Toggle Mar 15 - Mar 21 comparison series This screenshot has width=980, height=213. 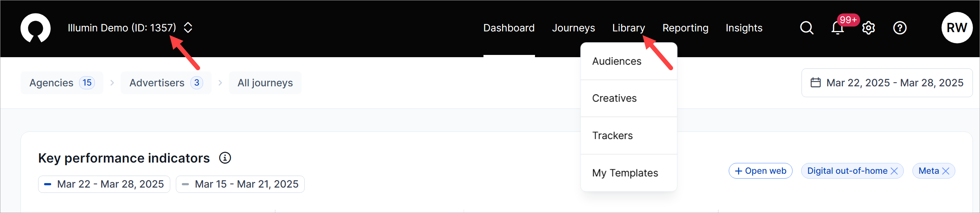click(x=240, y=185)
